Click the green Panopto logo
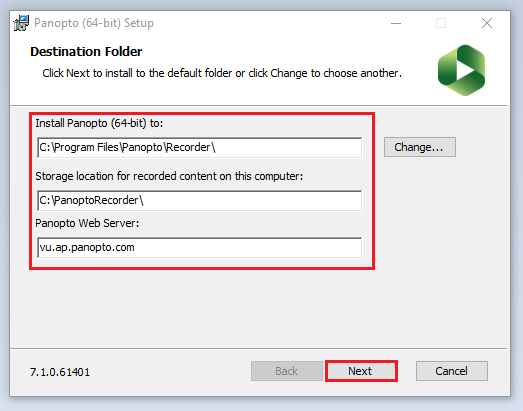The width and height of the screenshot is (523, 411). click(x=461, y=70)
